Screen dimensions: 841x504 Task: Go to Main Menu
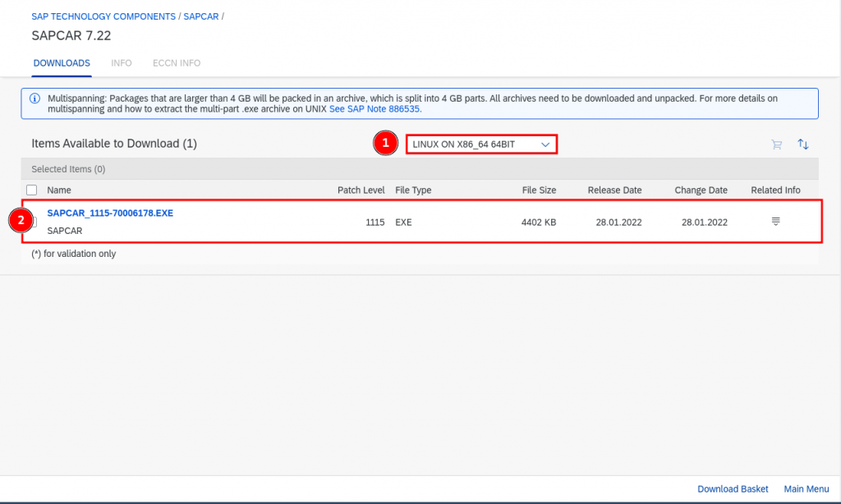click(x=805, y=489)
